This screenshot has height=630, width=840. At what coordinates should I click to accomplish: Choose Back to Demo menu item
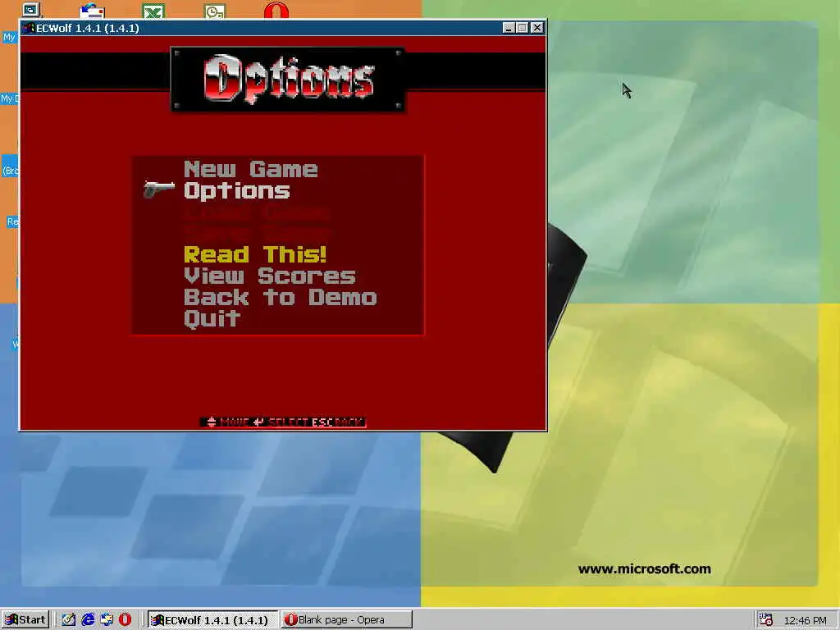(281, 297)
